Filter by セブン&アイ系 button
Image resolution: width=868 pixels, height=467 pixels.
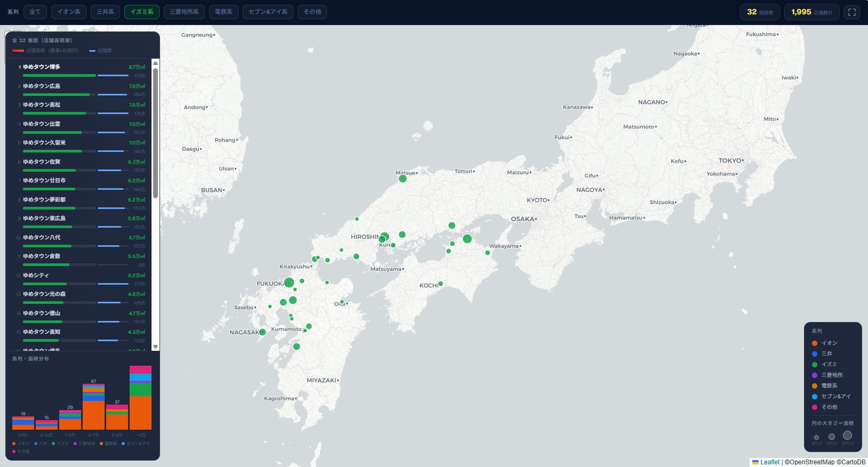tap(268, 12)
